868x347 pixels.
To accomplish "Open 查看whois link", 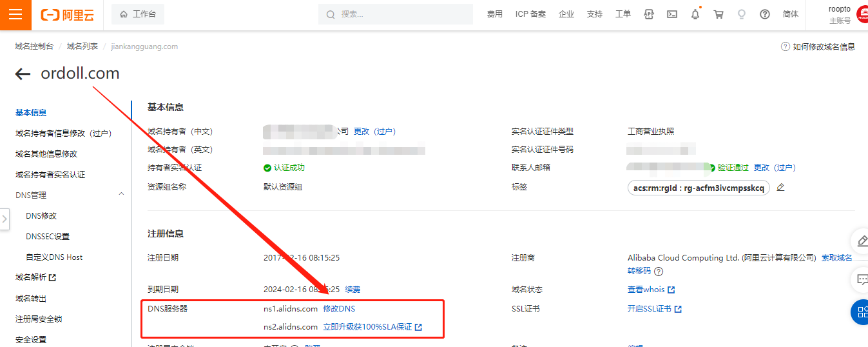I will [x=651, y=289].
